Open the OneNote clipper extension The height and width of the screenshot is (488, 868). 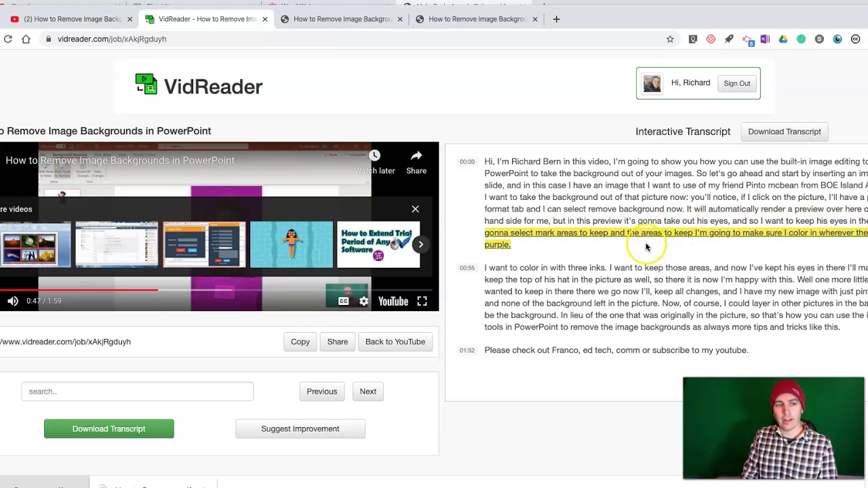click(x=765, y=39)
